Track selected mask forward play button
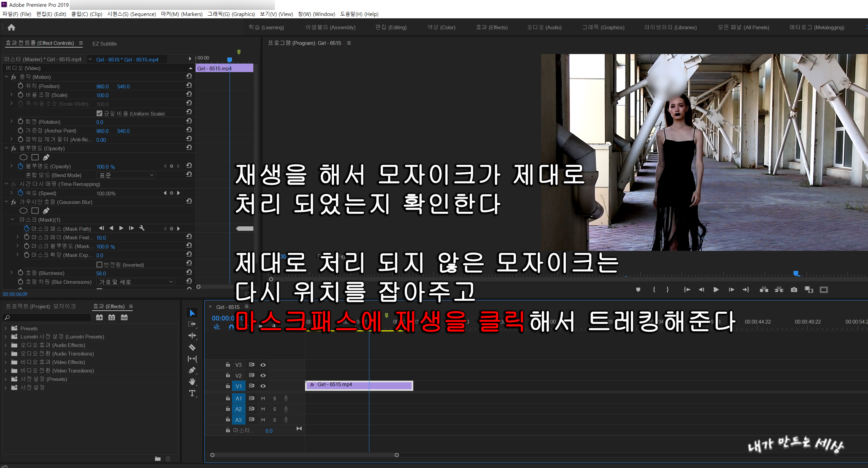Image resolution: width=868 pixels, height=468 pixels. click(121, 228)
